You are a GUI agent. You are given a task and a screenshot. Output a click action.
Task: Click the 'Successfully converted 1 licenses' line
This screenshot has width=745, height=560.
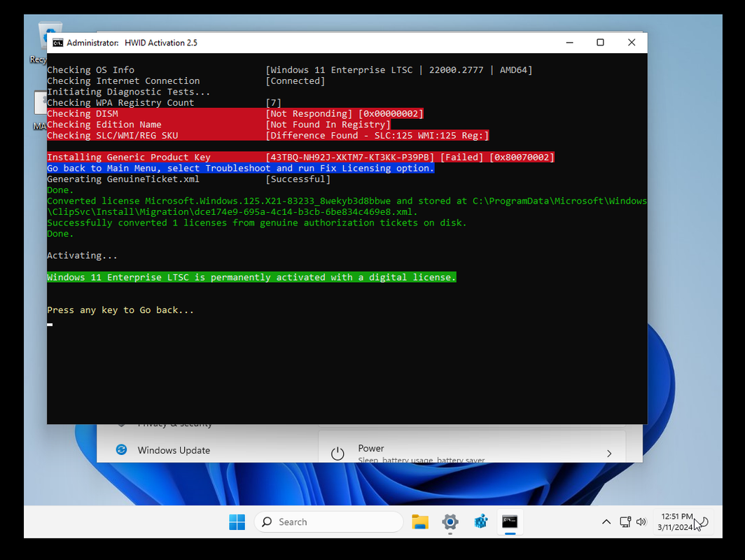coord(256,223)
